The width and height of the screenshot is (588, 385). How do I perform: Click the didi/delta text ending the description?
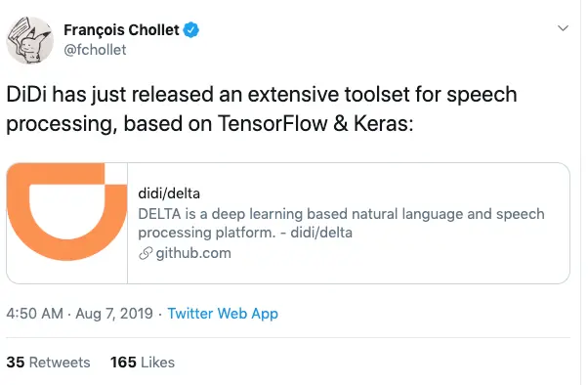[321, 233]
